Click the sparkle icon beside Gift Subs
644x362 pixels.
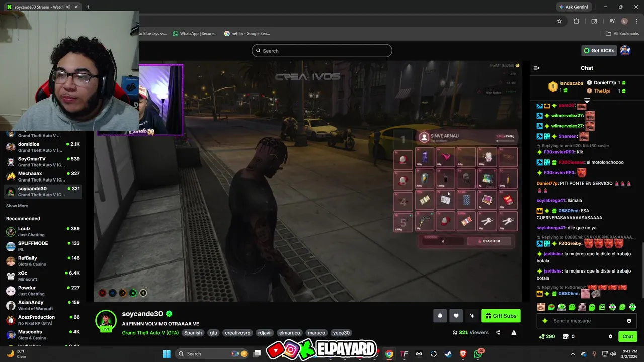click(472, 316)
